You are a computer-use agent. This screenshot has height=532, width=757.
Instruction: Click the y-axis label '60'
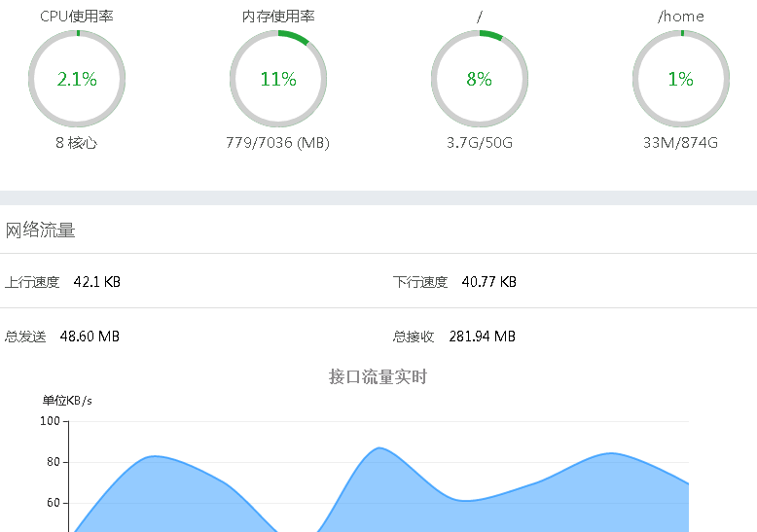coord(54,503)
